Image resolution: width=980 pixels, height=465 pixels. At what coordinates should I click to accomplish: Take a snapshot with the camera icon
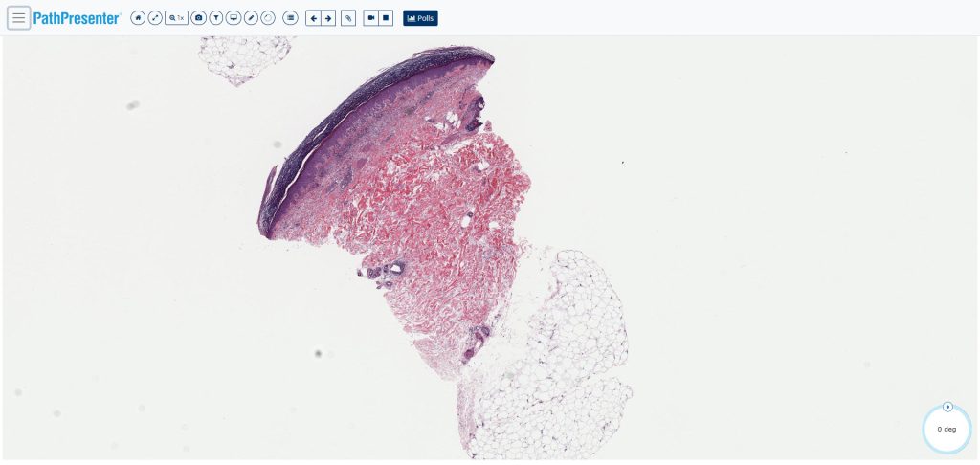(x=199, y=18)
